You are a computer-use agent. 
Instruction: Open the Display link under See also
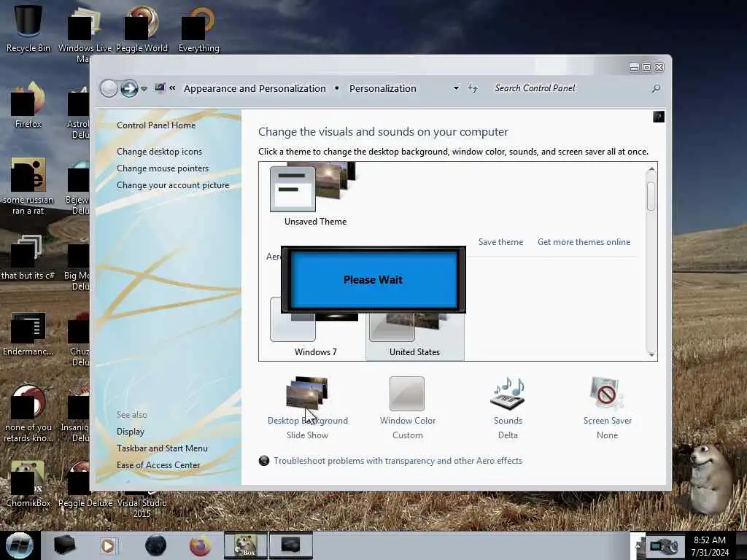[x=130, y=432]
